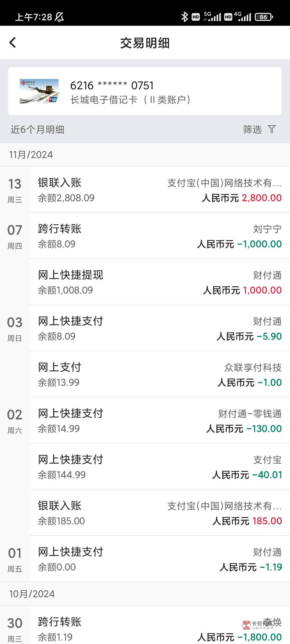The image size is (290, 644).
Task: Open the -1.19 财付通 payment entry
Action: [x=160, y=559]
